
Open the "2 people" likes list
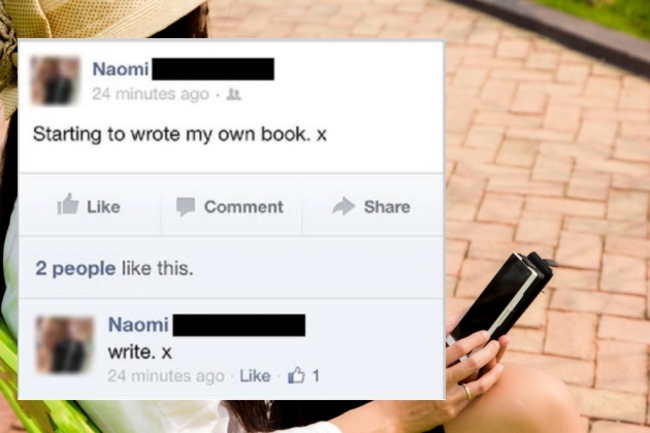pos(75,269)
